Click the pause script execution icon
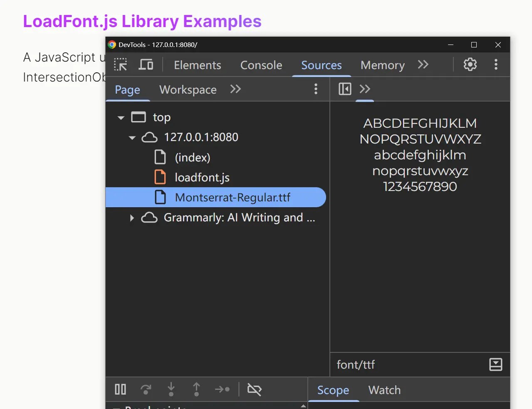 (120, 389)
